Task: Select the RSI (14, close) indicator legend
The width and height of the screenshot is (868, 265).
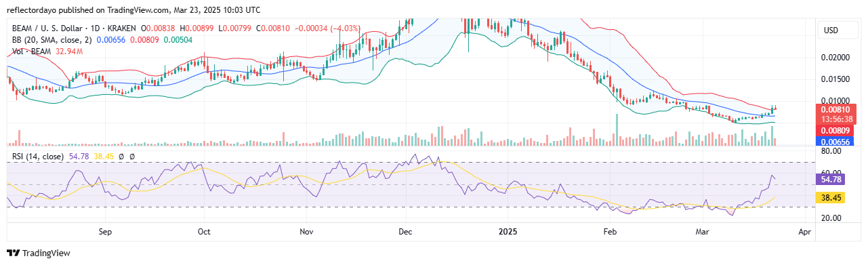Action: click(38, 157)
